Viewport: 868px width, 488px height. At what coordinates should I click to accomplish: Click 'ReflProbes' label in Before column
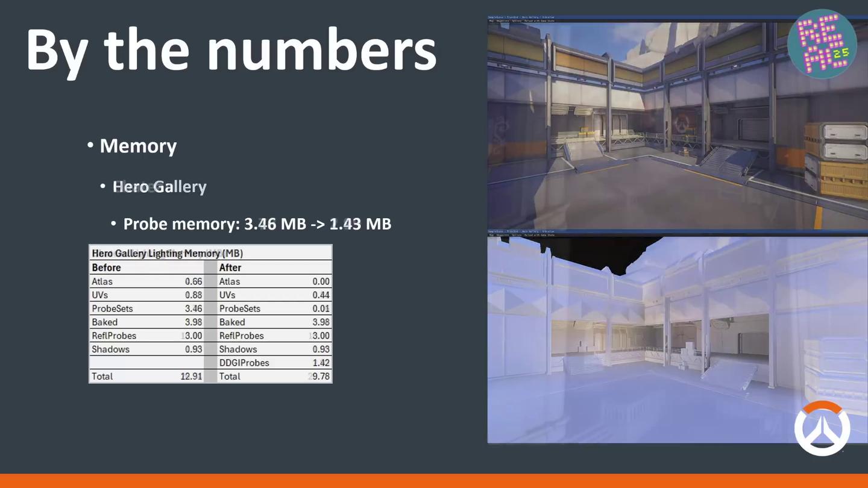114,336
